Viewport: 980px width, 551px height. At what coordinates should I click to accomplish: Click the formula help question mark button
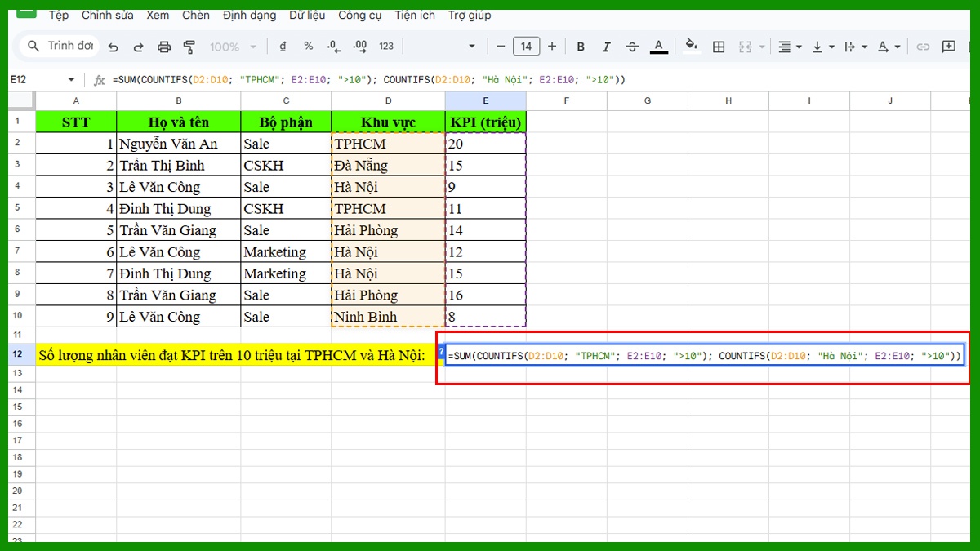coord(441,351)
